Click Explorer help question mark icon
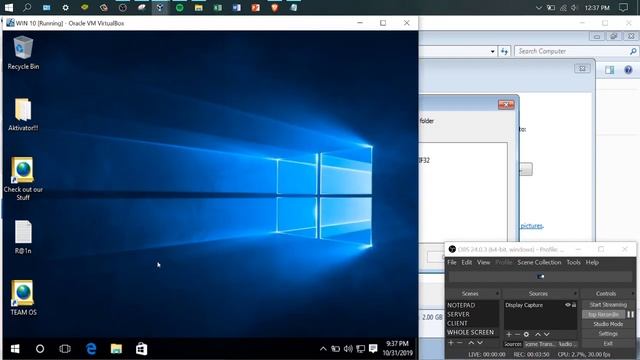Screen dimensions: 640x360 628,70
